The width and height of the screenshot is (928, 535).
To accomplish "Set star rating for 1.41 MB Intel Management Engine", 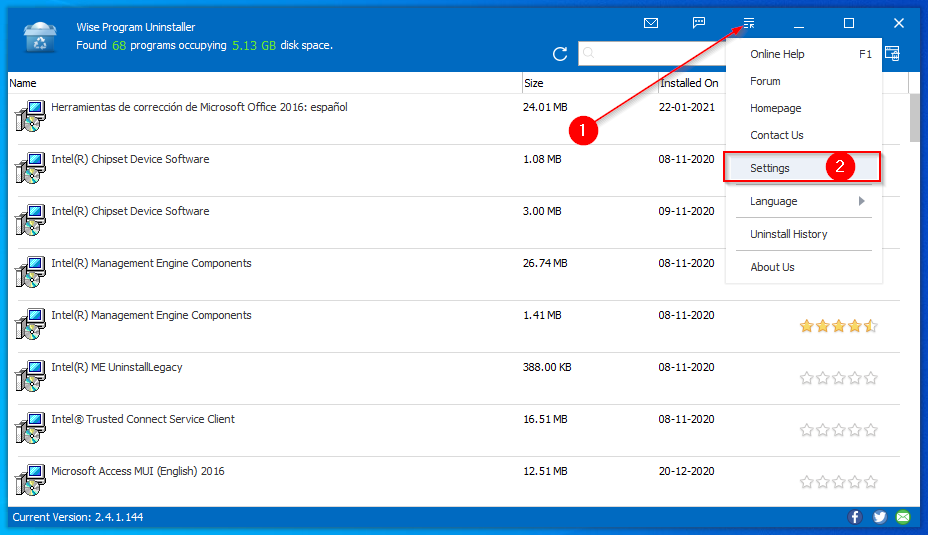I will click(838, 326).
